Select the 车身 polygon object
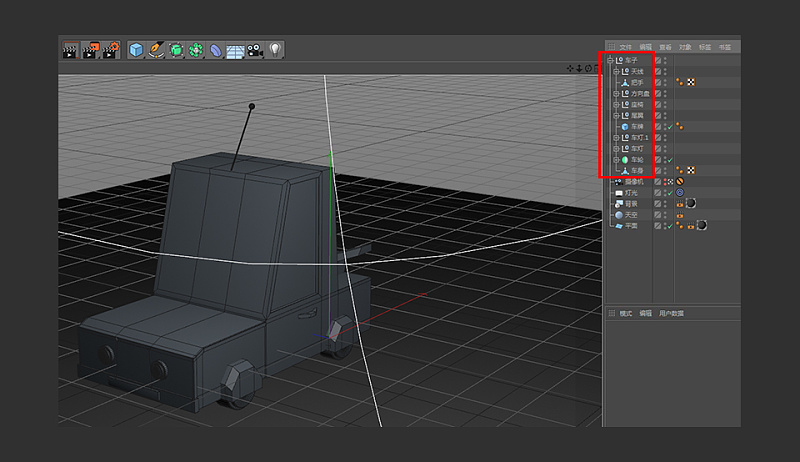The width and height of the screenshot is (800, 462). 638,170
